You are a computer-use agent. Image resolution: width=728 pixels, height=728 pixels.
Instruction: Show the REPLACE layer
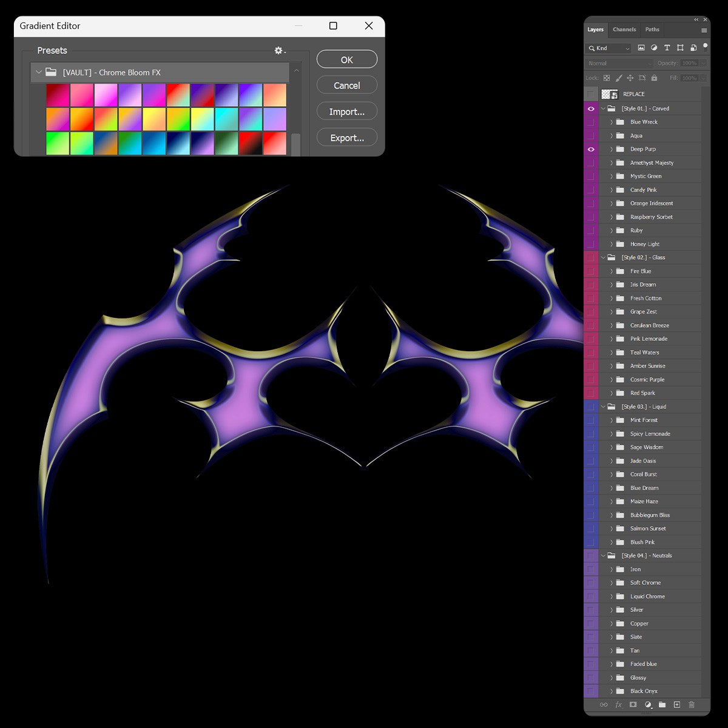pos(591,94)
